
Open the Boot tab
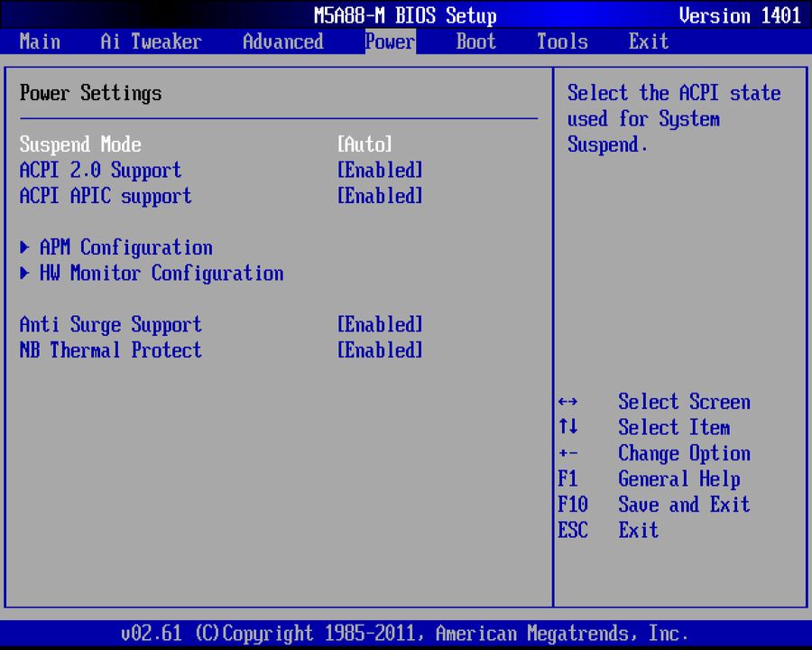pyautogui.click(x=475, y=42)
